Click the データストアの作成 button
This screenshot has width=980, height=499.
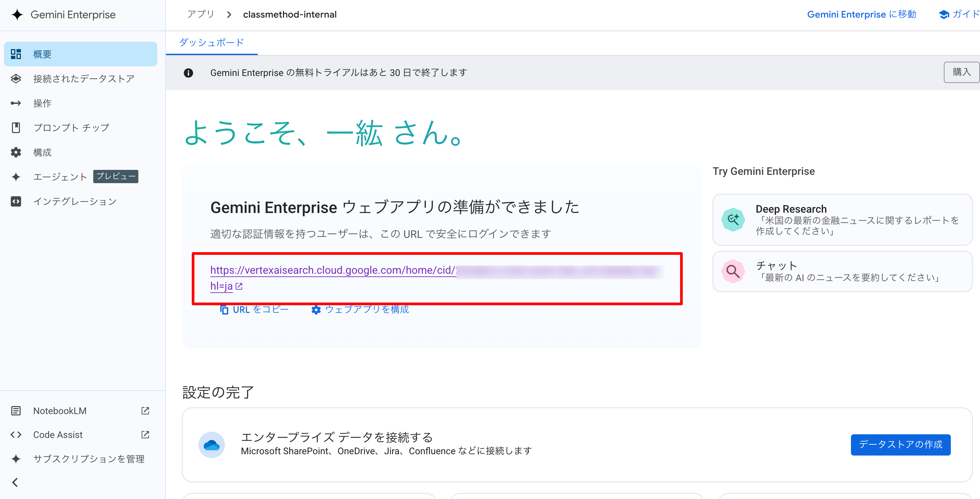pyautogui.click(x=900, y=445)
